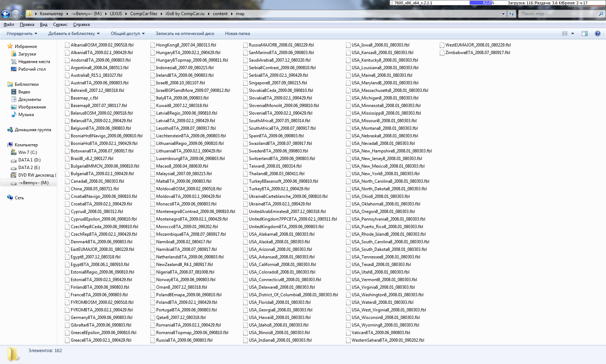Open Домашняя группа in navigation pane
606x364 pixels.
coord(32,130)
